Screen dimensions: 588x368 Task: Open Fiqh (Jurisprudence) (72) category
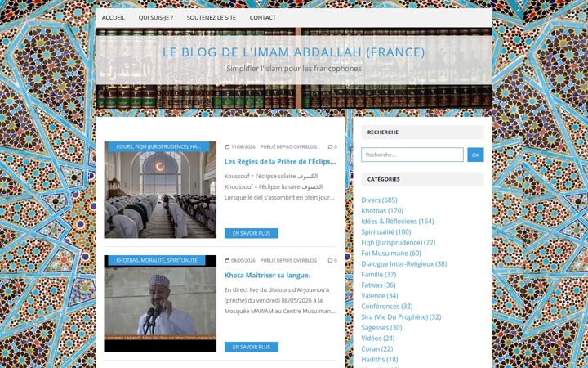click(x=399, y=243)
